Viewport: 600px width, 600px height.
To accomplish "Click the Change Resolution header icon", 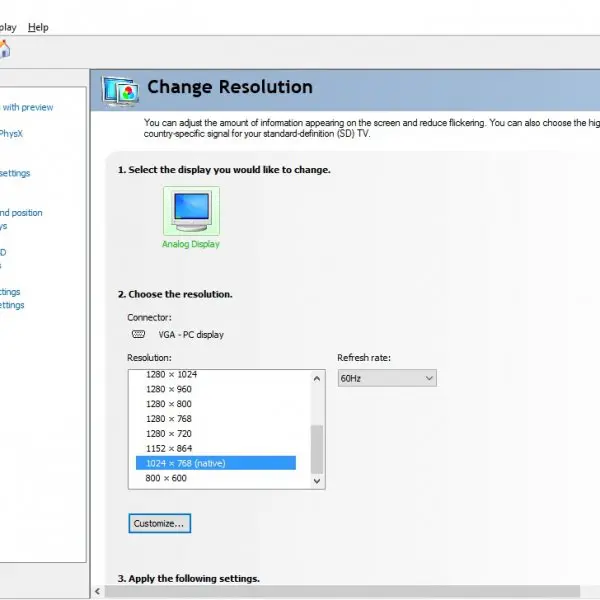I will point(120,91).
